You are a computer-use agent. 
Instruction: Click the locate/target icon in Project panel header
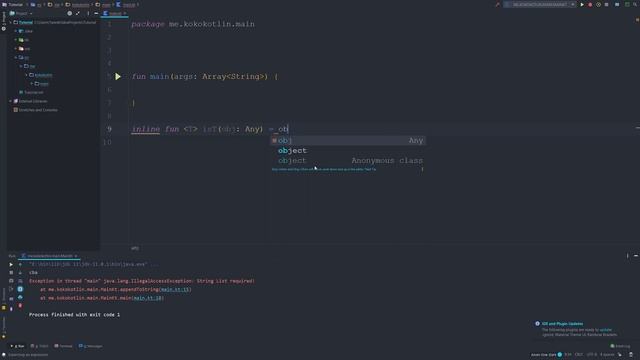pos(69,13)
